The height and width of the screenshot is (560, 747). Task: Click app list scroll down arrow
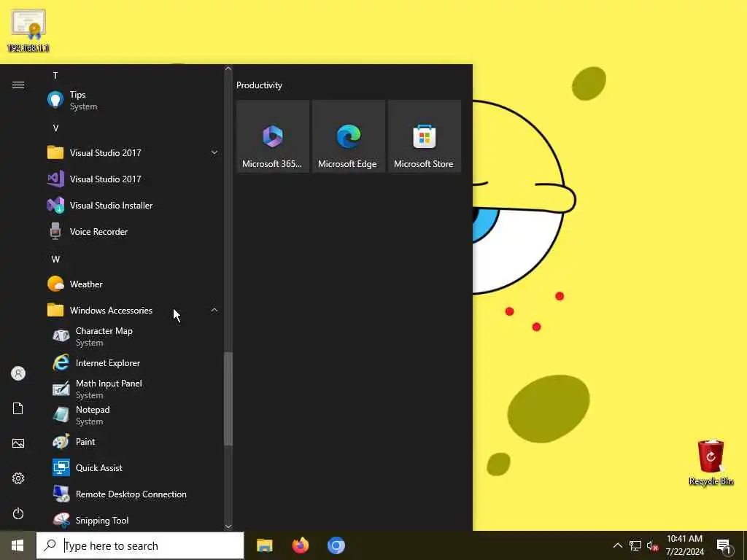point(228,526)
